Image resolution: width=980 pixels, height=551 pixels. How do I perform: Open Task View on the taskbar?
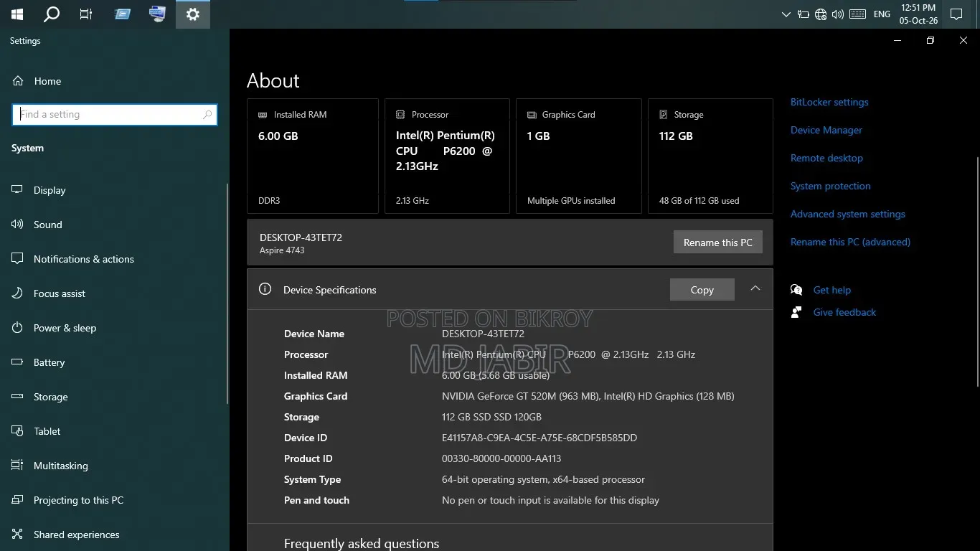tap(86, 14)
